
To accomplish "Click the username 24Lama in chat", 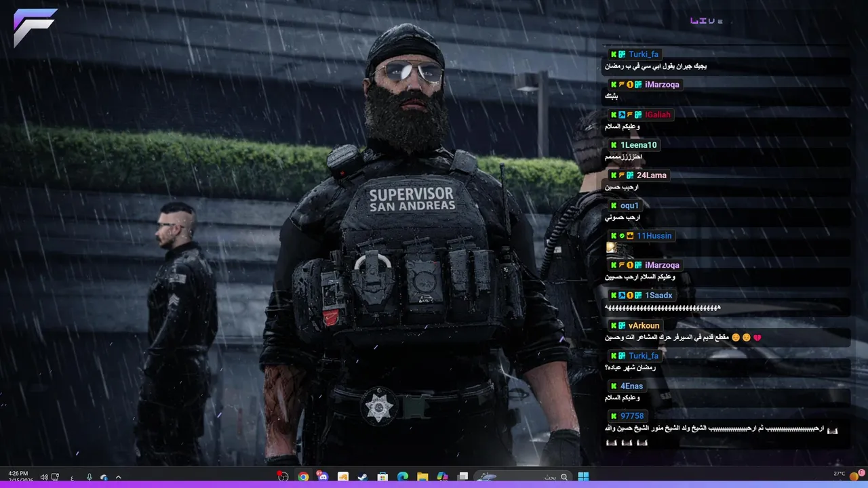I will pyautogui.click(x=652, y=175).
